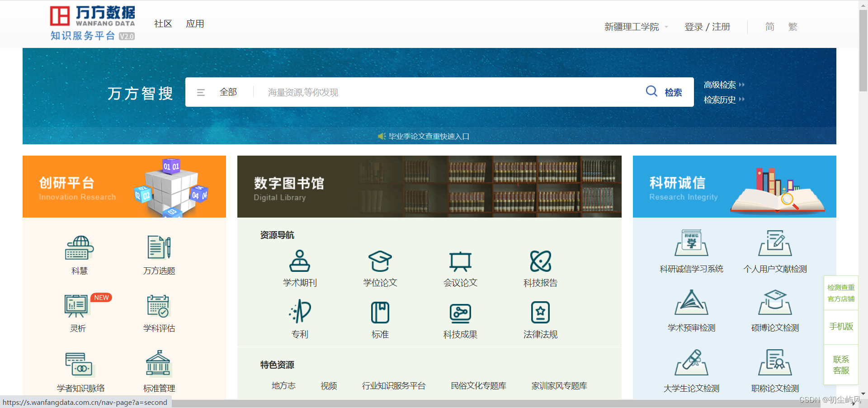
Task: Switch to simplified Chinese 简
Action: [x=769, y=27]
